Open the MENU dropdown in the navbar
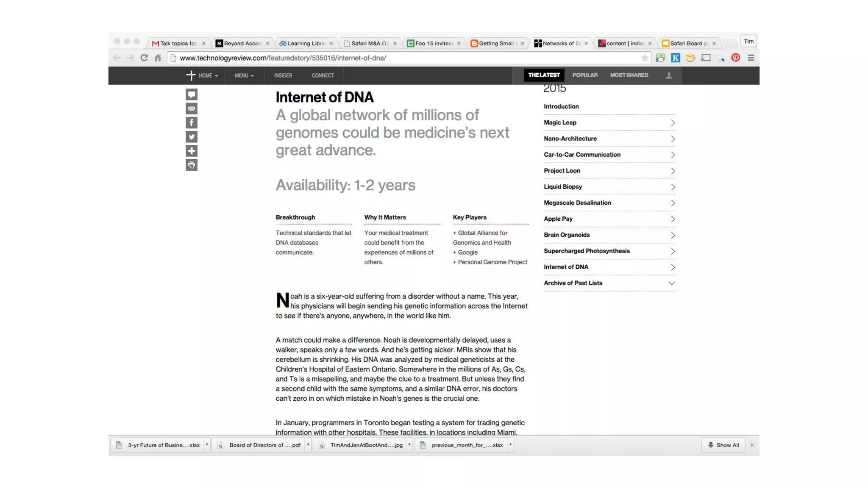This screenshot has height=488, width=868. click(x=244, y=75)
